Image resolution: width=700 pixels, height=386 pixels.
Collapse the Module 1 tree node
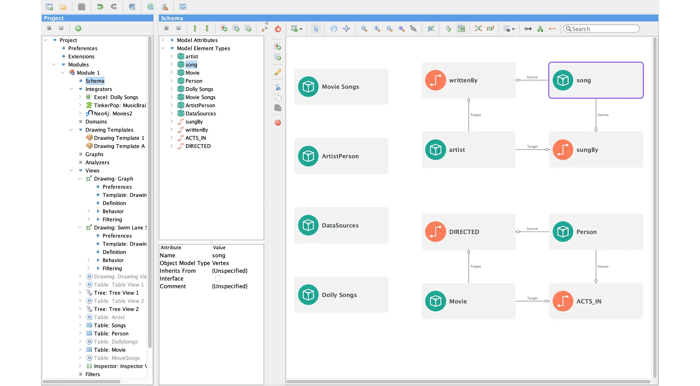click(63, 73)
